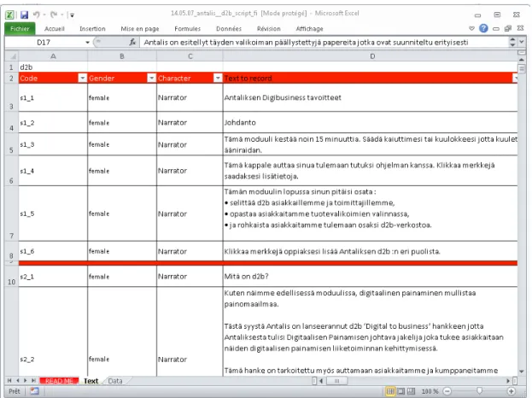Switch to Normal view icon
Viewport: 532px width, 398px height.
[390, 391]
